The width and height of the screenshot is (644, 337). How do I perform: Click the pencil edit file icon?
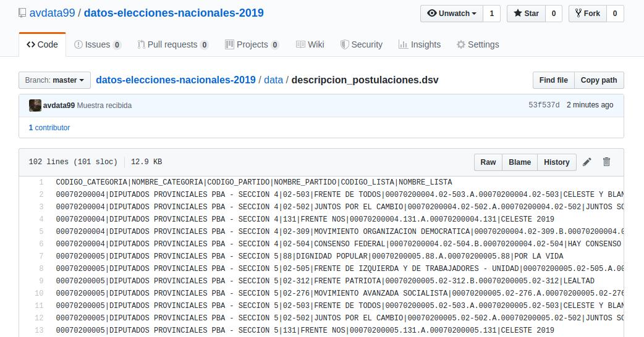pyautogui.click(x=587, y=162)
